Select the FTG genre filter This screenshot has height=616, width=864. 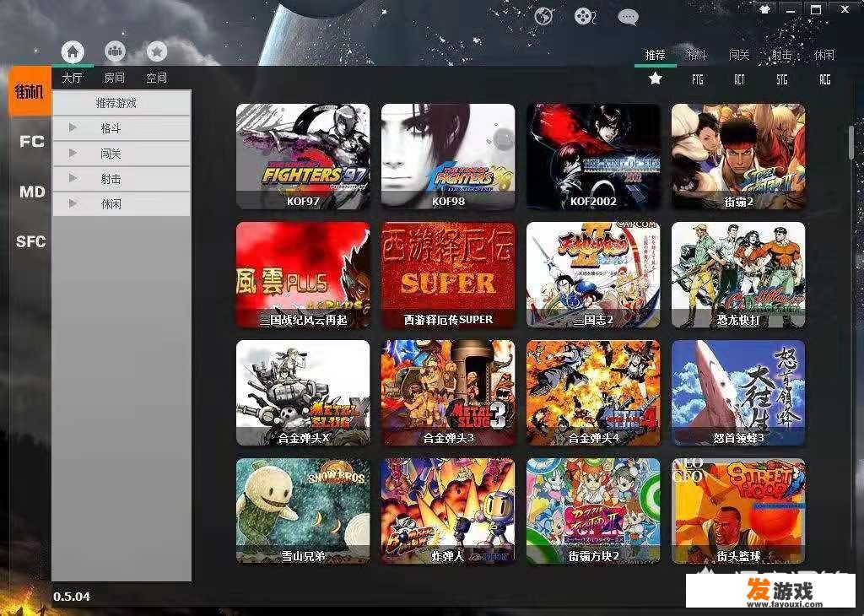tap(698, 80)
